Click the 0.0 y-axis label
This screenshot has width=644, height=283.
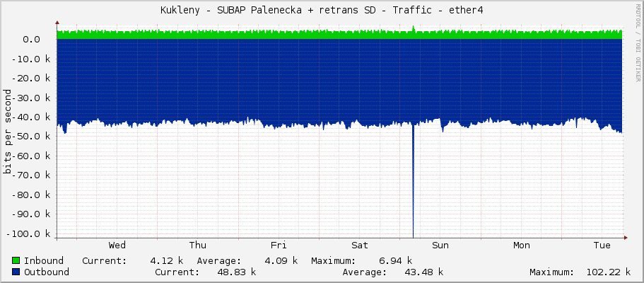click(x=31, y=39)
